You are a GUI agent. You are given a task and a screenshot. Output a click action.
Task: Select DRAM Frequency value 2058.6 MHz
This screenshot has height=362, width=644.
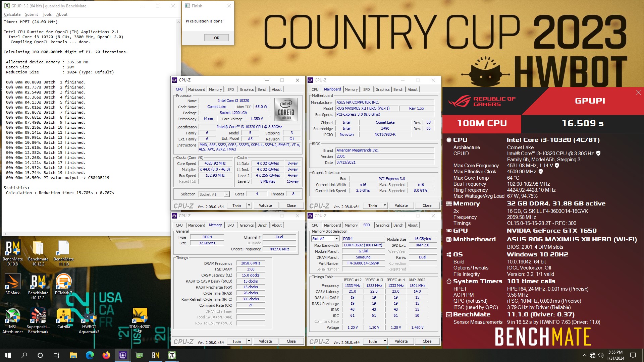(x=251, y=263)
